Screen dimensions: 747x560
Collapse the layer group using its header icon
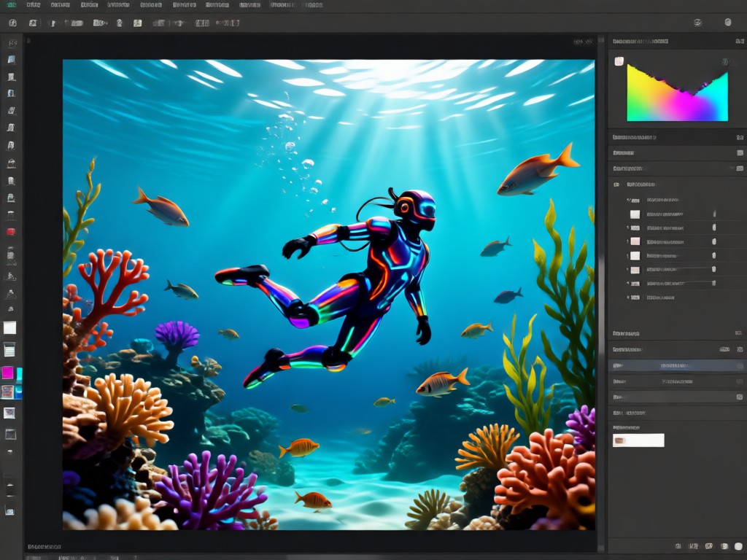[x=616, y=184]
